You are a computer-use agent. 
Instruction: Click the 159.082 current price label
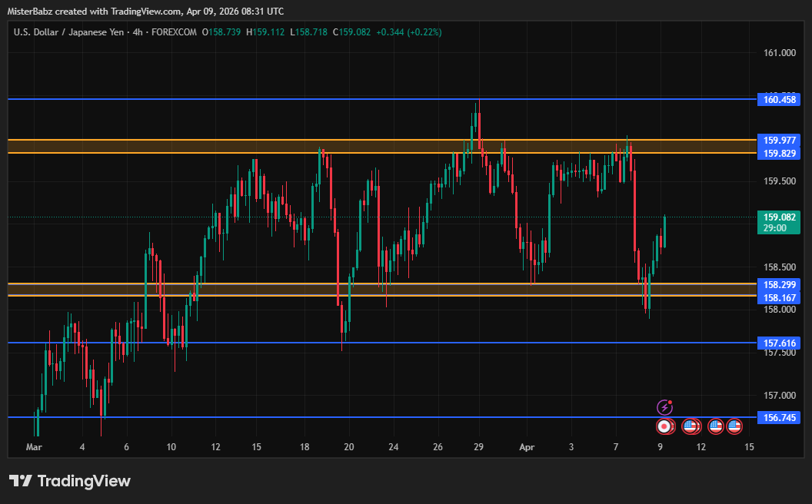click(779, 217)
